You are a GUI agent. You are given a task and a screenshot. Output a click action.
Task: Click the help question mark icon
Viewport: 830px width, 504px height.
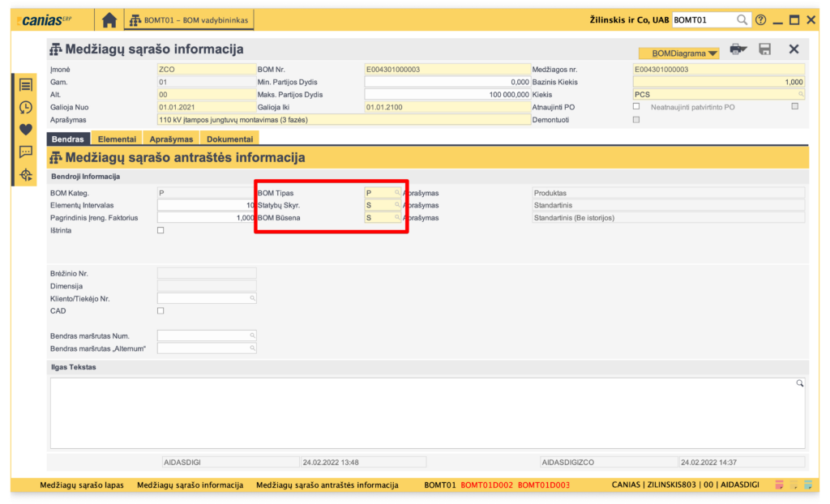point(760,20)
